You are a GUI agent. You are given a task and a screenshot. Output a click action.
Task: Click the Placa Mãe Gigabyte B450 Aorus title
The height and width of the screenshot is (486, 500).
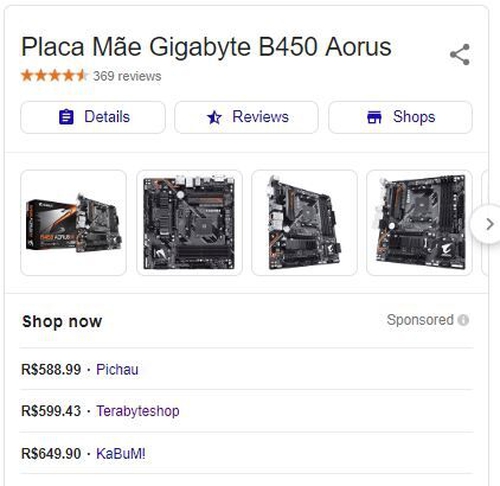point(206,47)
